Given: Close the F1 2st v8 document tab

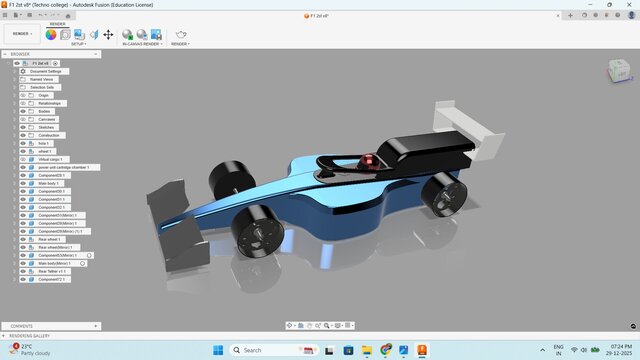Looking at the screenshot, I should (x=558, y=16).
